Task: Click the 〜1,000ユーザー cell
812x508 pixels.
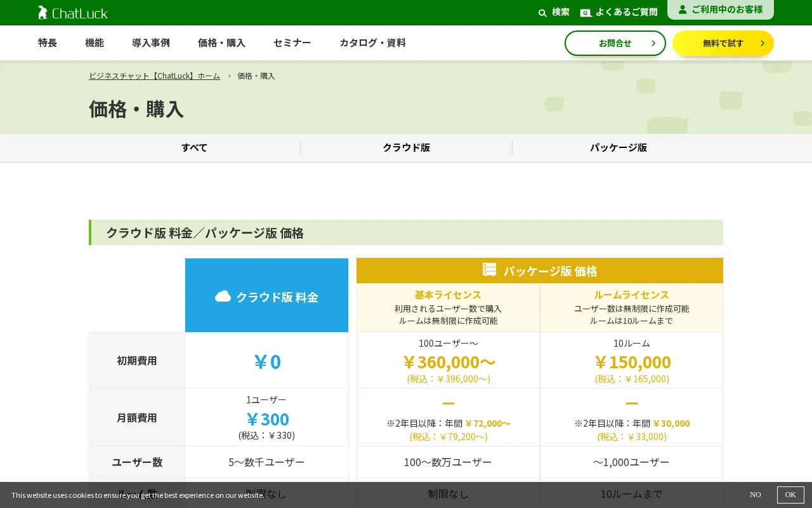Action: point(631,462)
